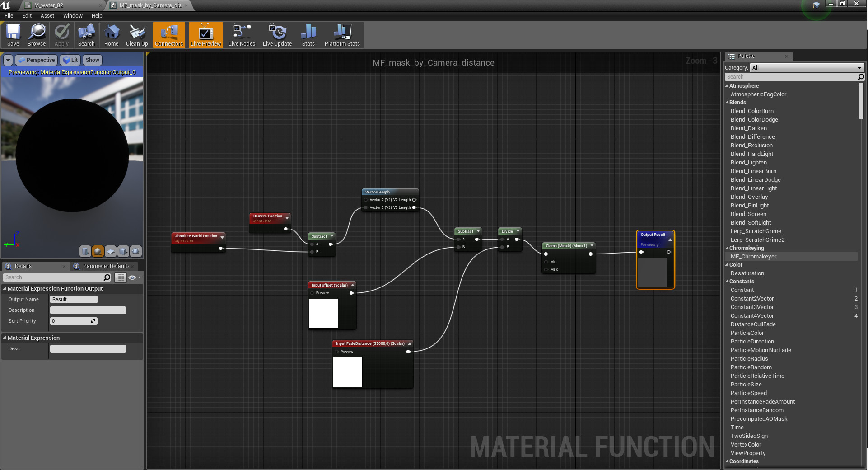
Task: Click the Home toolbar icon
Action: tap(111, 35)
